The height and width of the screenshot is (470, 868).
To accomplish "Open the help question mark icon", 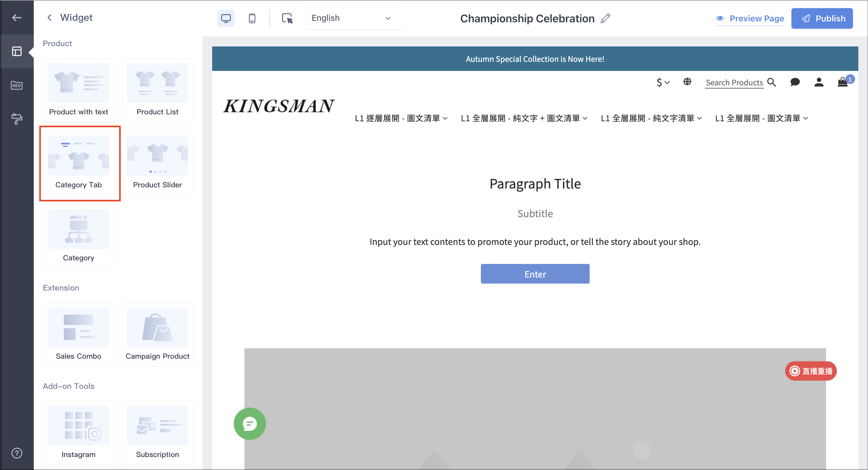I will 17,453.
